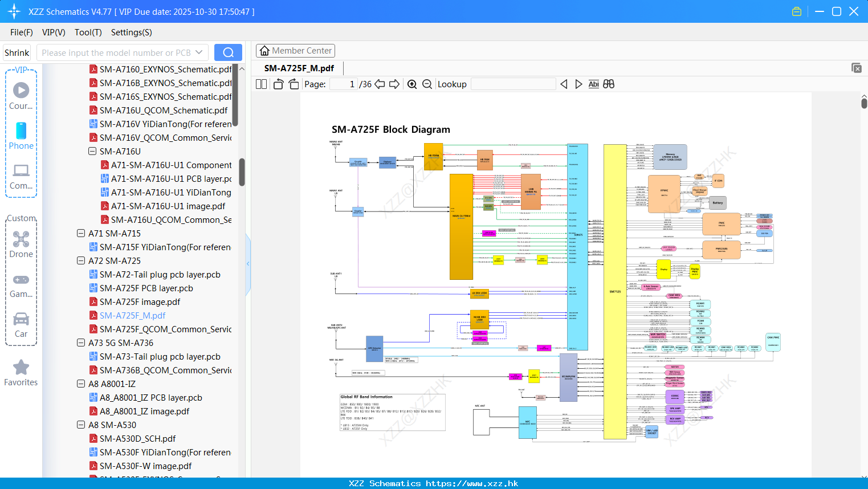Zoom in on the PDF
Image resolution: width=868 pixels, height=489 pixels.
[x=412, y=84]
